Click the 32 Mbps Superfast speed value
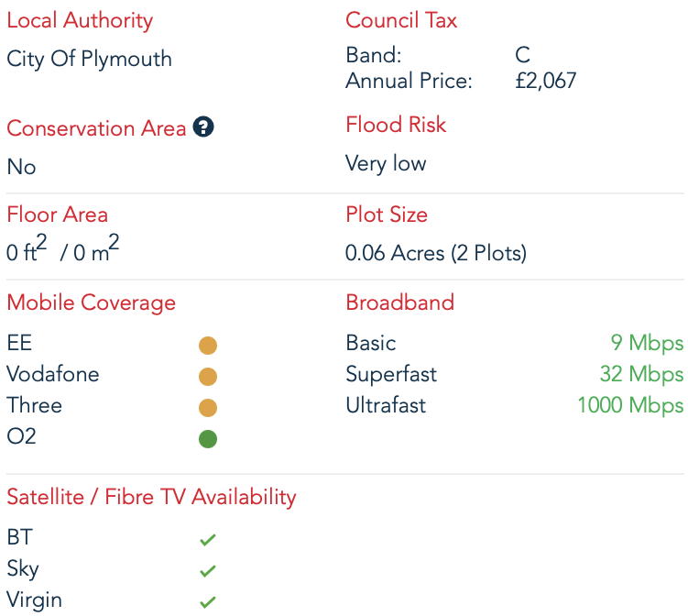Screen dimensions: 688x616 tap(641, 374)
